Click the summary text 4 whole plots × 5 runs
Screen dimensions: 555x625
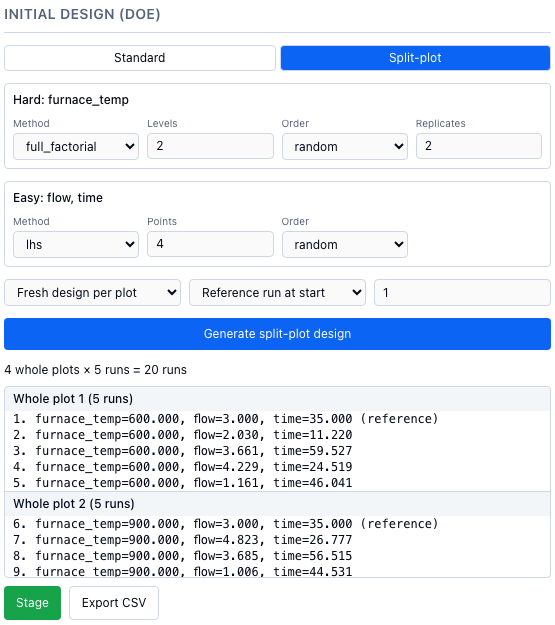point(95,370)
